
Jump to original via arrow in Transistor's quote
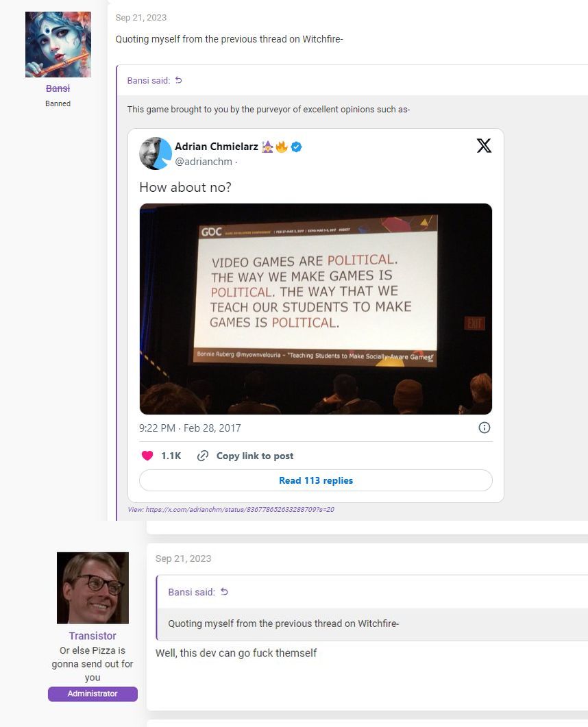225,591
